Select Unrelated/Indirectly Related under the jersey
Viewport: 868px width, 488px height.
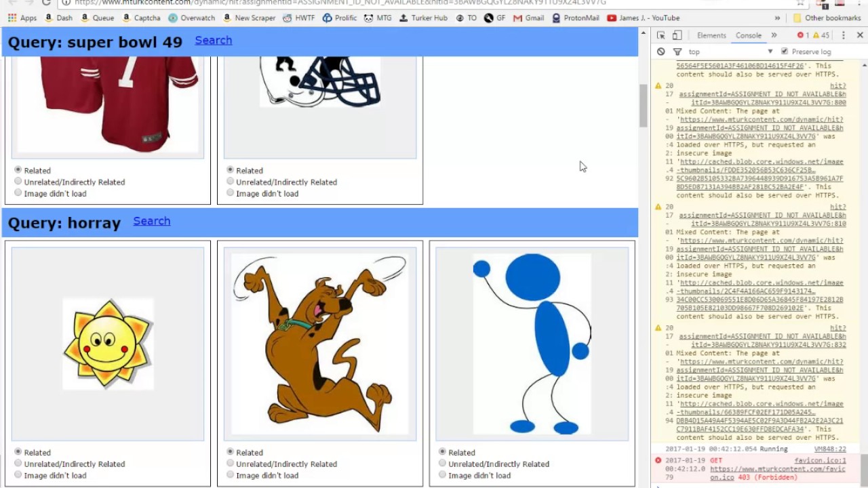(18, 182)
